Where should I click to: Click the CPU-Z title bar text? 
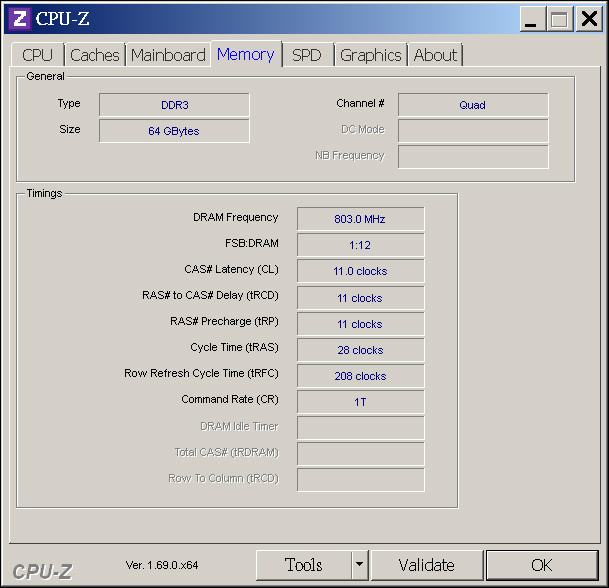(x=63, y=18)
